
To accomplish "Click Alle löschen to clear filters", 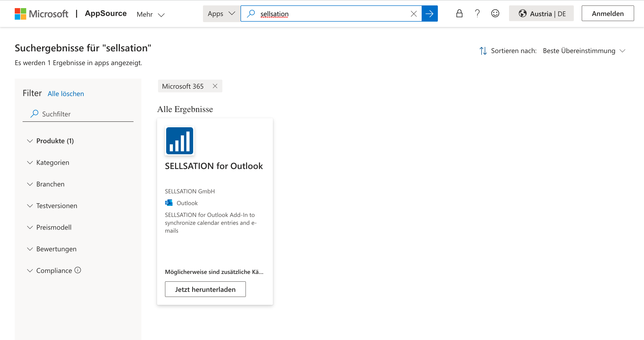I will click(x=66, y=94).
